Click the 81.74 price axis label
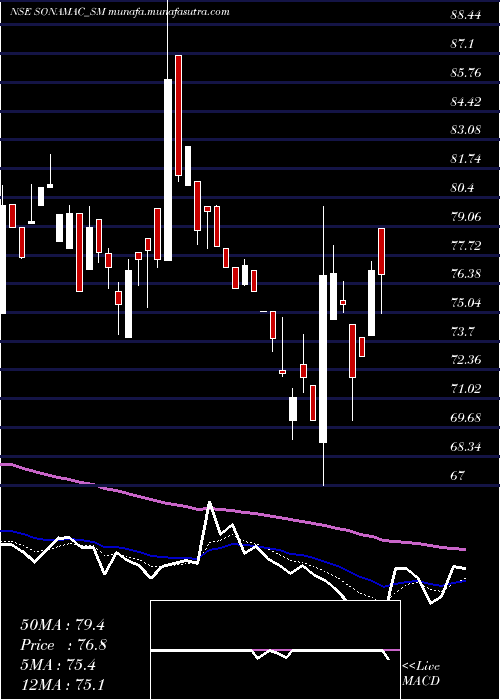Viewport: 500px width, 700px height. (466, 159)
